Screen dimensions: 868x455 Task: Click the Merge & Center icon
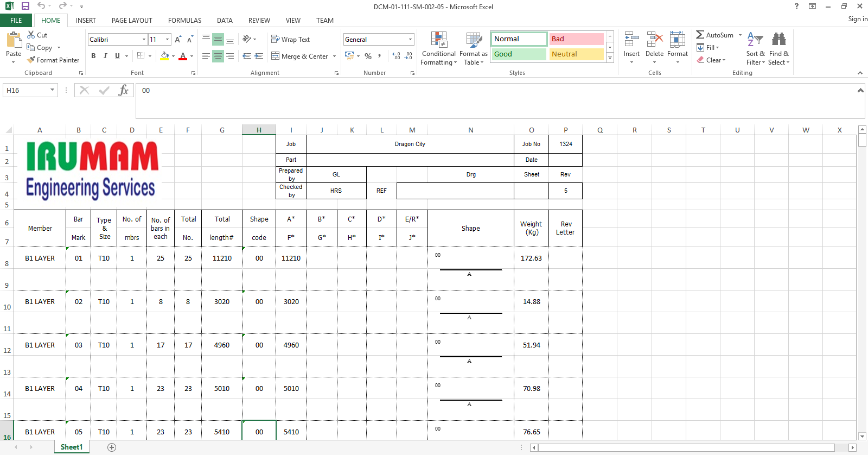276,56
